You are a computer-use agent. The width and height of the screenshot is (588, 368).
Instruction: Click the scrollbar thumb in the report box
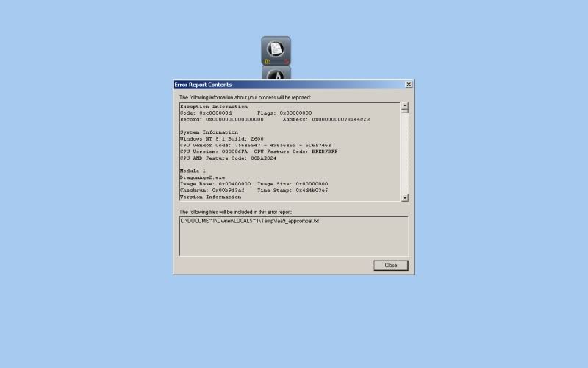(404, 111)
